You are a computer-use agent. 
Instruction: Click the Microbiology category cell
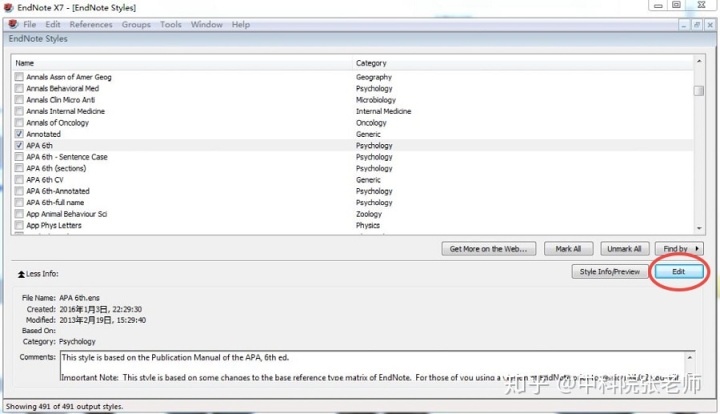pos(376,100)
